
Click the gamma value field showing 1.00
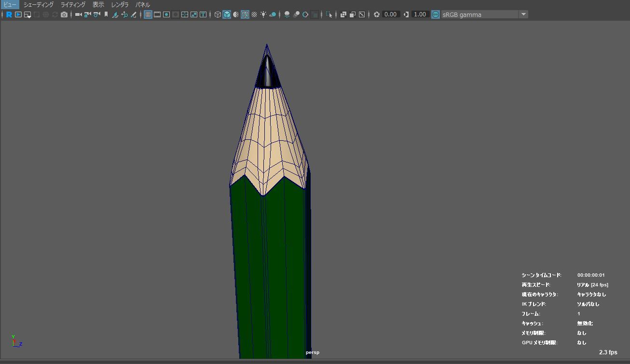(420, 14)
